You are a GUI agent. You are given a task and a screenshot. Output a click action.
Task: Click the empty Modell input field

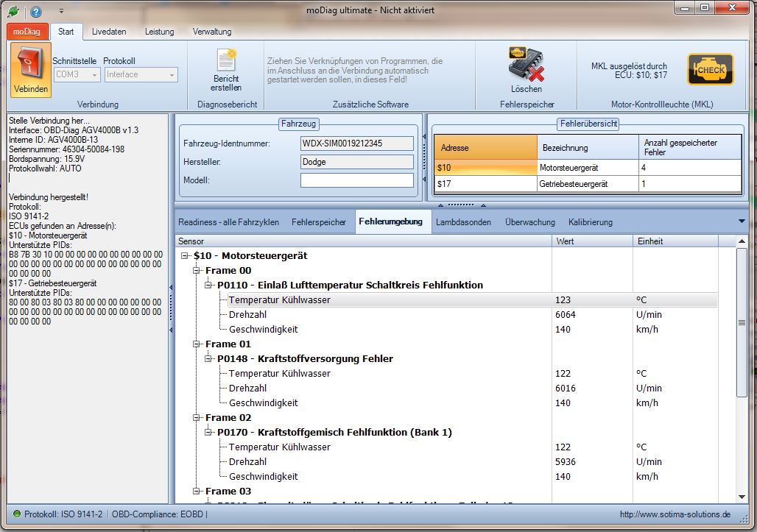point(356,180)
